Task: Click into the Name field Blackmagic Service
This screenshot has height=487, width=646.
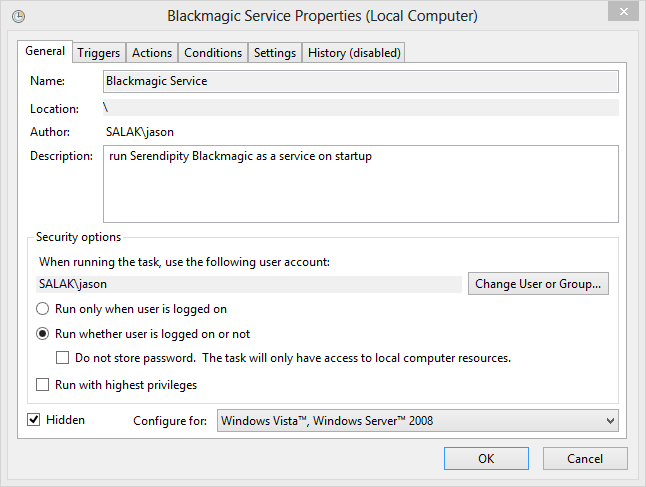Action: point(360,81)
